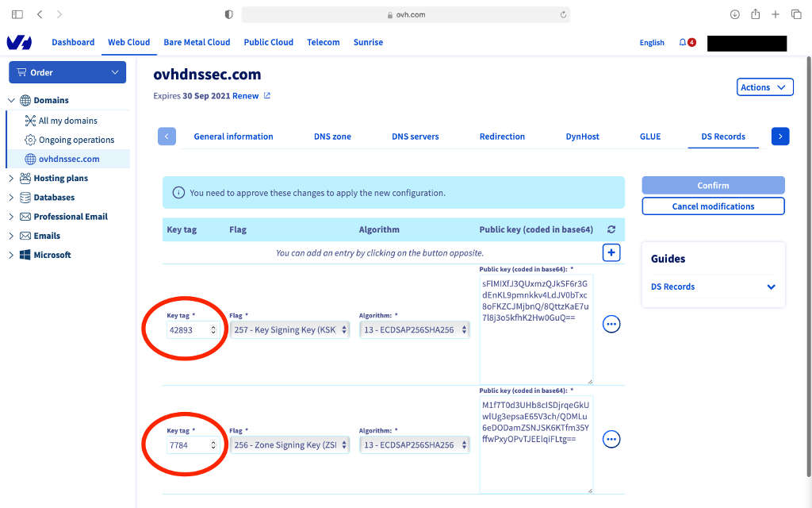
Task: Add a new DS record entry
Action: [x=611, y=253]
